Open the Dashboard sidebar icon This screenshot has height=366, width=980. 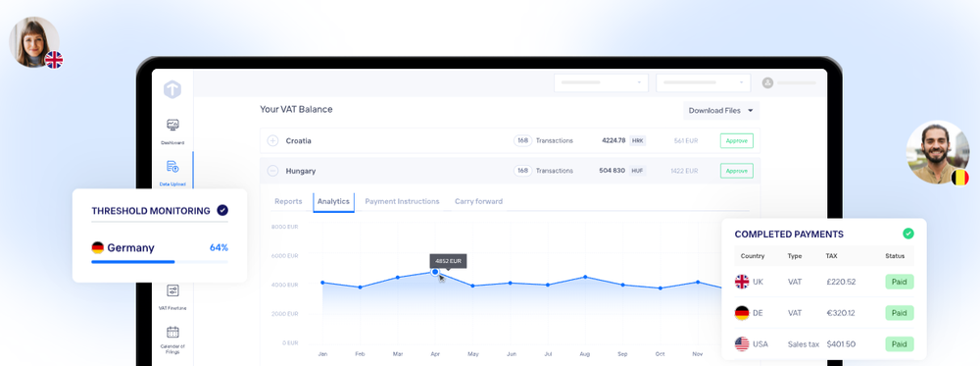click(172, 126)
